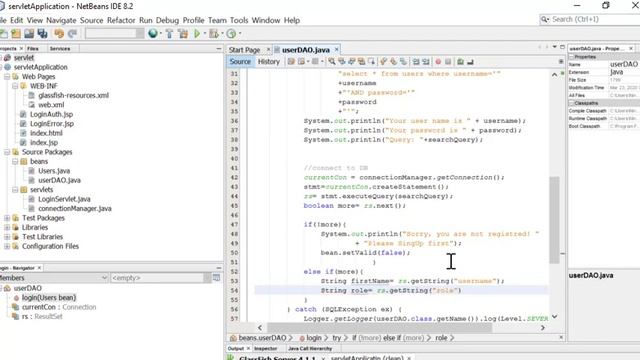Switch to the Start Page tab

tap(244, 50)
